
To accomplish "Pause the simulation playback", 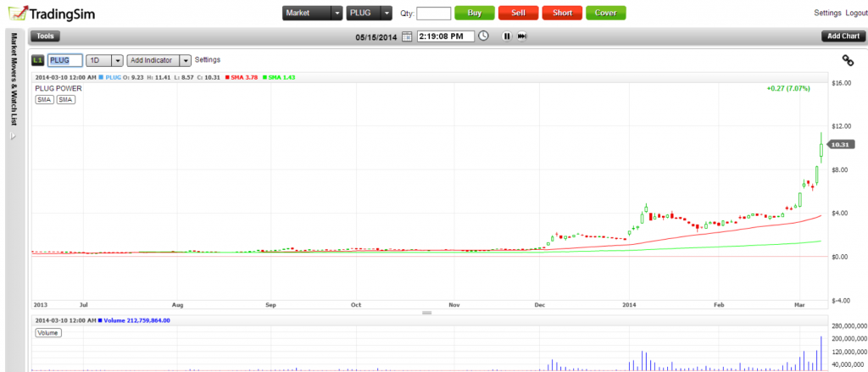I will coord(507,36).
